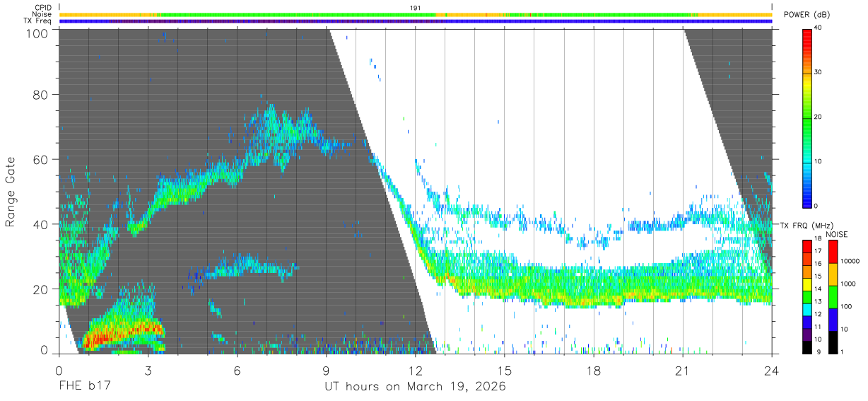The image size is (868, 401).
Task: Click x-axis tick label '3'
Action: (x=148, y=371)
